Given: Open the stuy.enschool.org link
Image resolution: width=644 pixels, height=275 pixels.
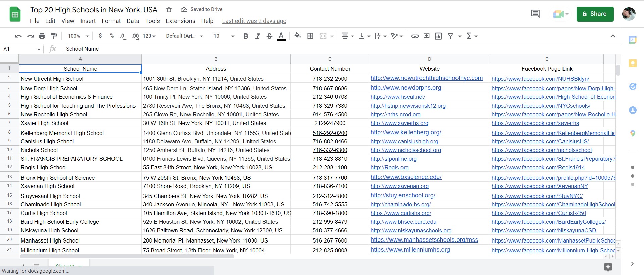Looking at the screenshot, I should tap(403, 195).
